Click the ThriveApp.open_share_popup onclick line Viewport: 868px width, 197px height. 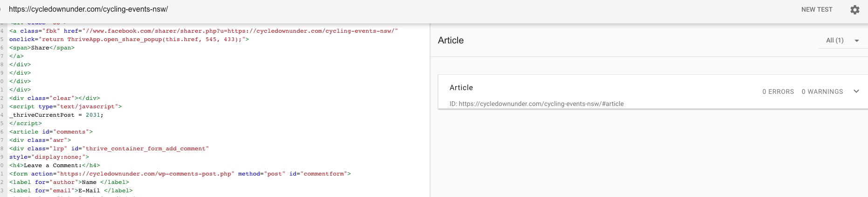coord(129,39)
